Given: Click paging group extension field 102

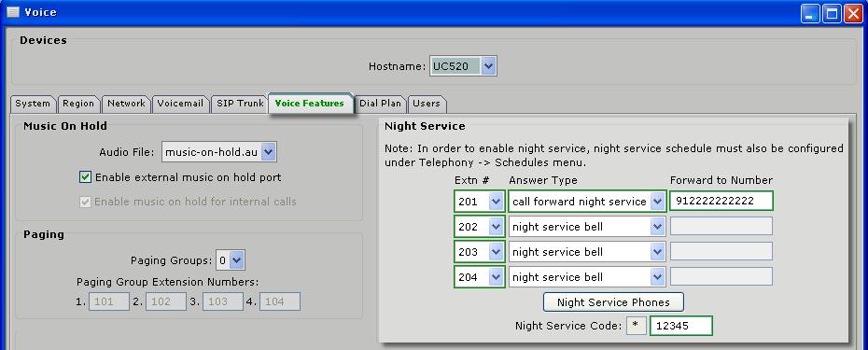Looking at the screenshot, I should tap(166, 301).
